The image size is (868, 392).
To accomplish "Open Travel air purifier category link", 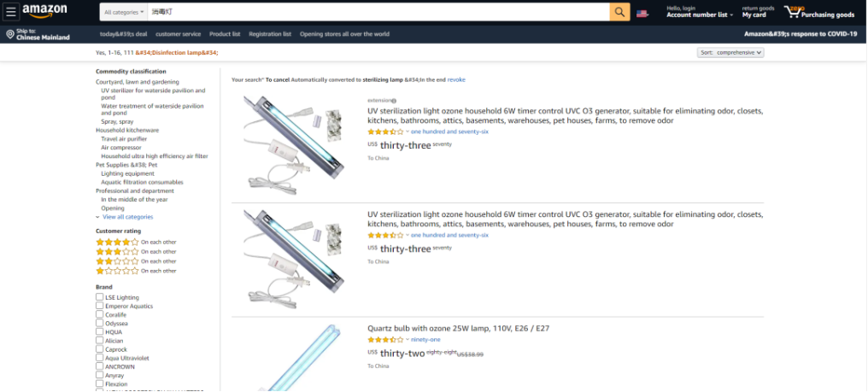I will point(124,138).
